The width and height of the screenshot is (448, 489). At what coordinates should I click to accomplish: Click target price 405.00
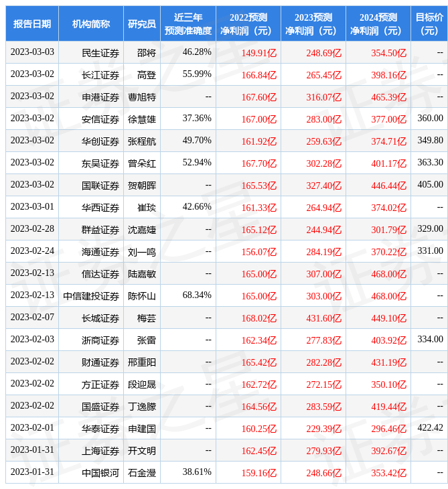pos(430,185)
